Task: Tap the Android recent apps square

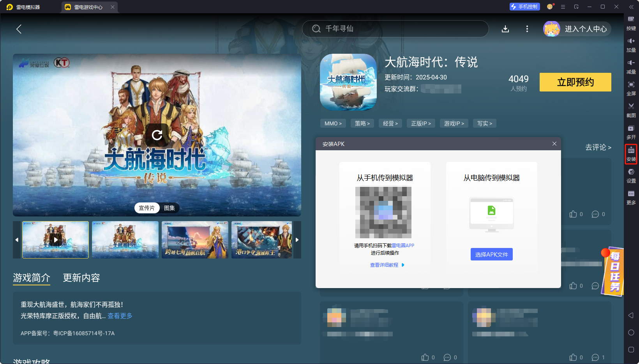Action: click(631, 350)
